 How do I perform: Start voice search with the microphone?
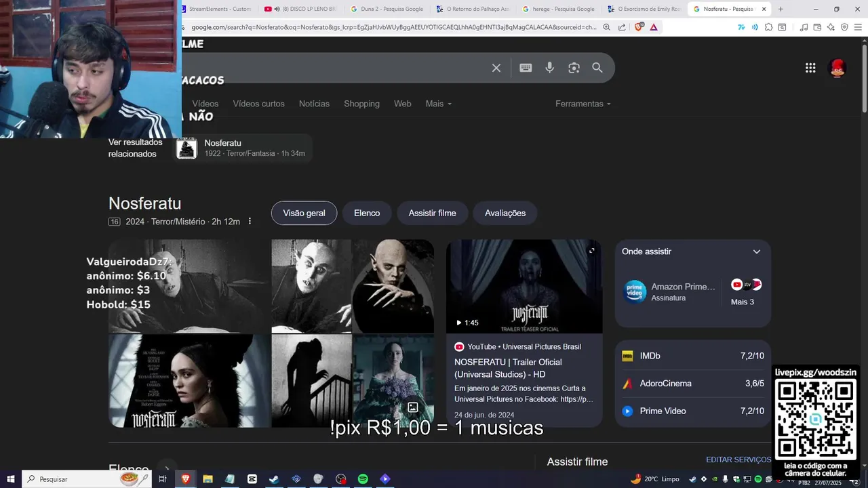point(550,68)
